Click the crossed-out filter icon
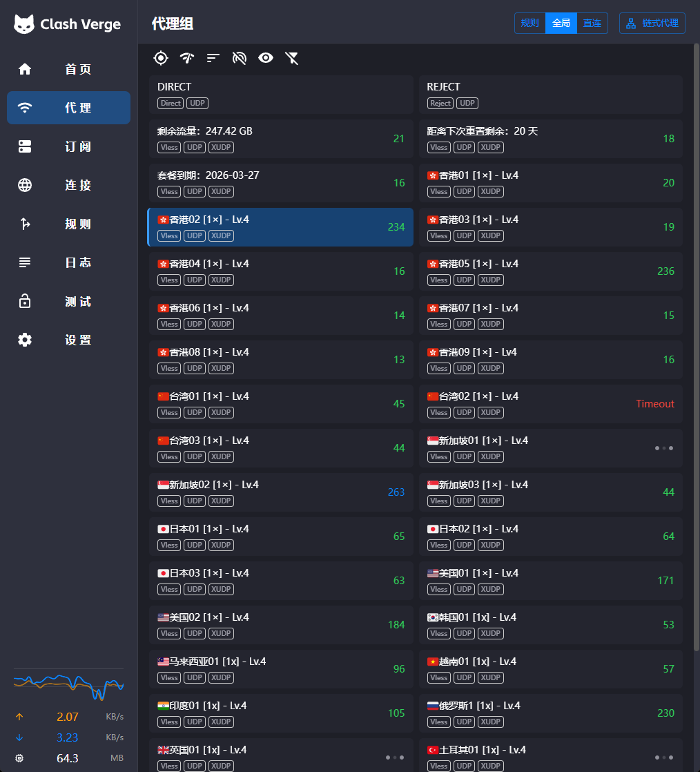The image size is (700, 772). [x=292, y=58]
